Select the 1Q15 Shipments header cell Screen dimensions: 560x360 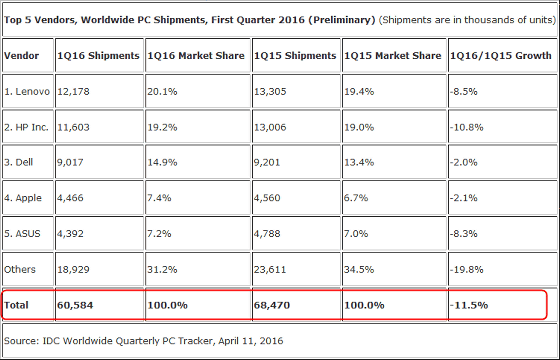coord(296,55)
